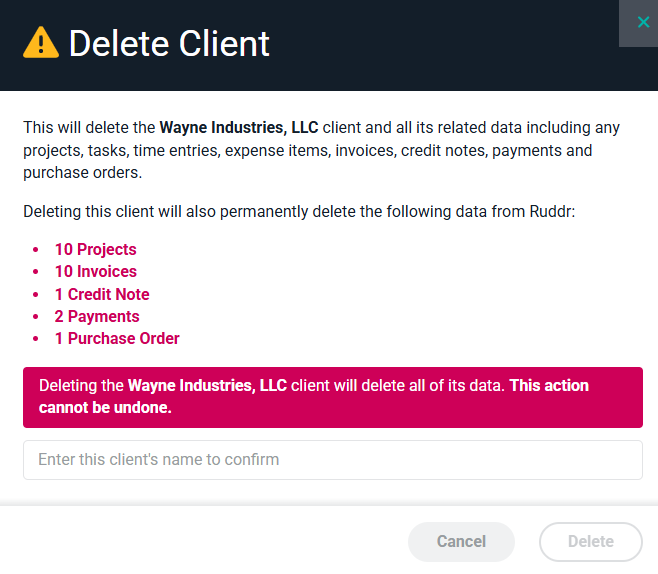Image resolution: width=658 pixels, height=574 pixels.
Task: Focus the client name confirmation field
Action: (332, 460)
